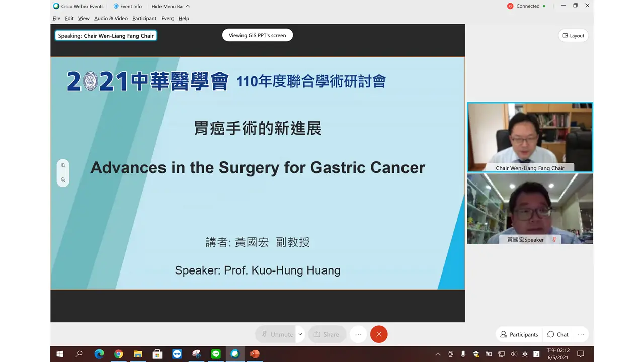Collapse the menu via Hide Menu Bar

171,6
